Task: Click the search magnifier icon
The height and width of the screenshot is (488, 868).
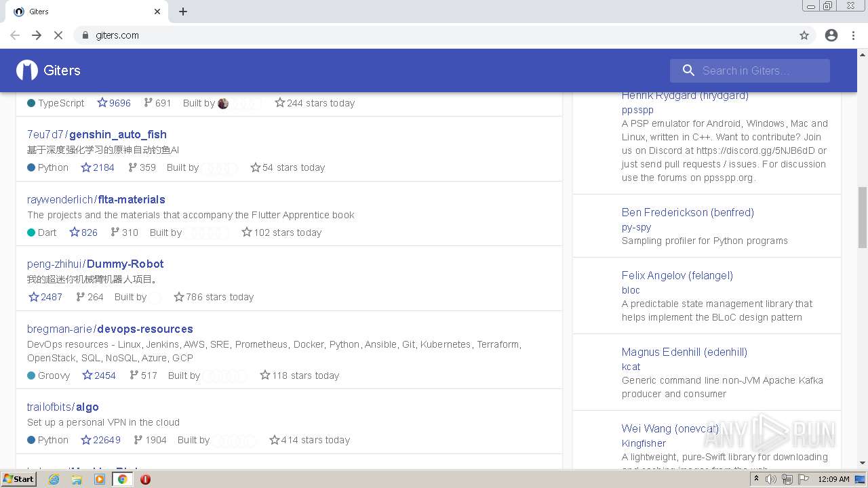Action: point(688,70)
